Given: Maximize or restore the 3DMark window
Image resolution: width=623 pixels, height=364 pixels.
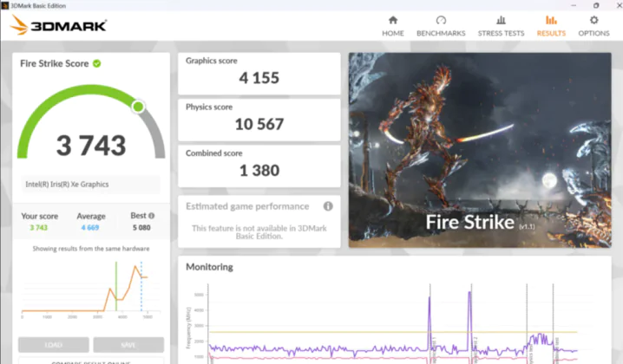Looking at the screenshot, I should [596, 5].
